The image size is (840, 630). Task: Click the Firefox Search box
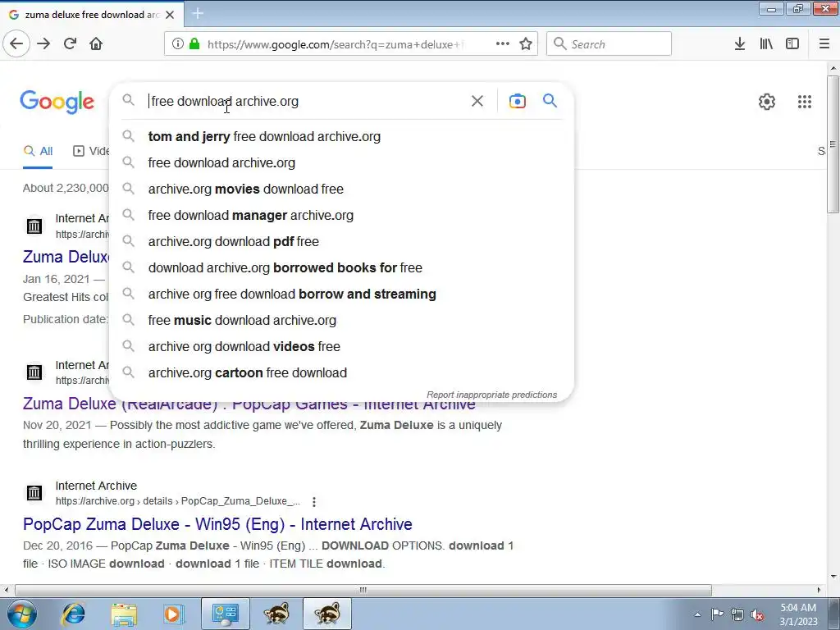tap(609, 44)
